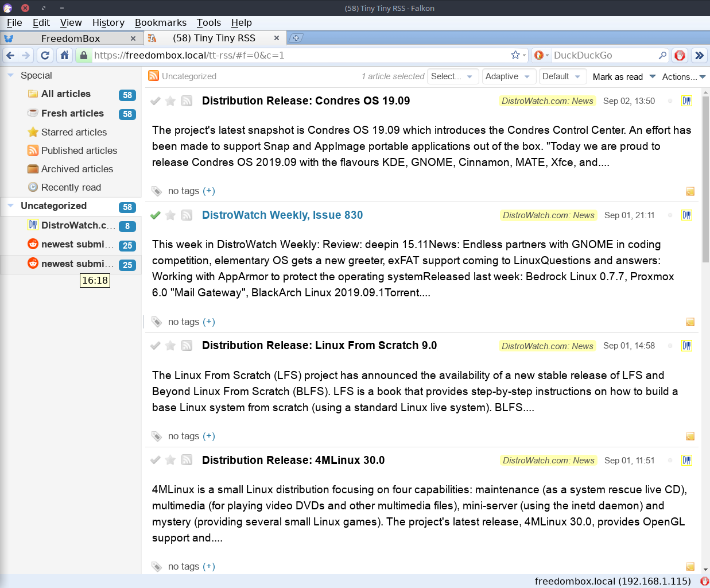The image size is (710, 588).
Task: Click the tag icon under Linux From Scratch article
Action: tap(157, 436)
